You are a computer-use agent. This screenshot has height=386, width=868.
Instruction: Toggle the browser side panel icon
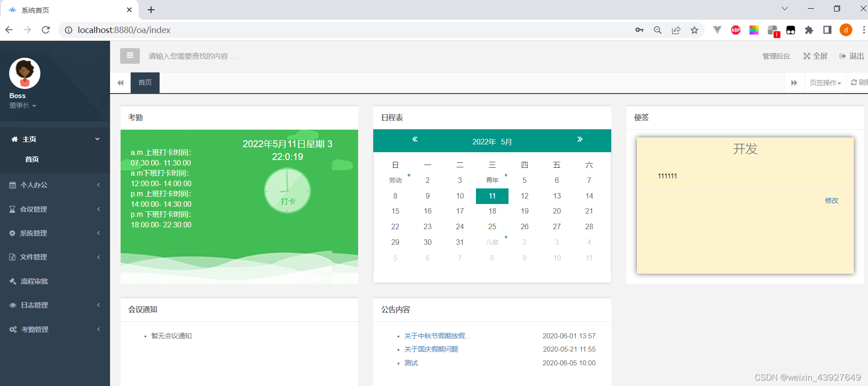(x=827, y=30)
